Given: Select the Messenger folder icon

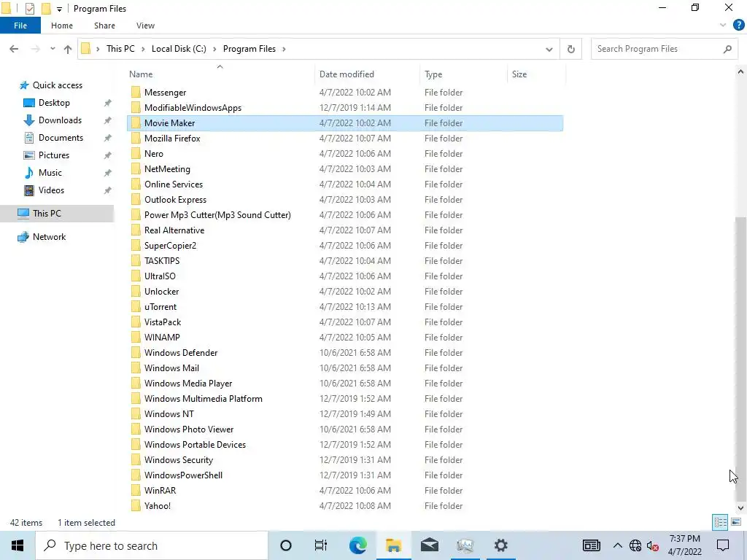Looking at the screenshot, I should pyautogui.click(x=136, y=93).
